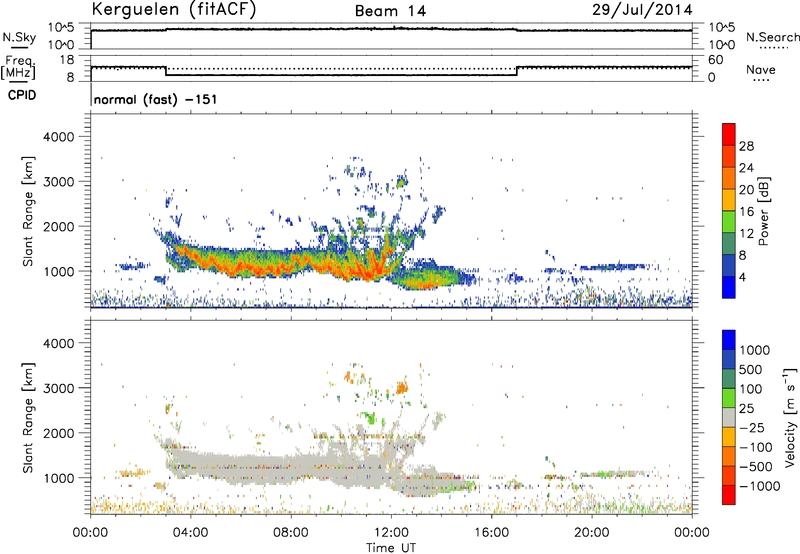Click the "18" frequency axis tick

coord(67,60)
